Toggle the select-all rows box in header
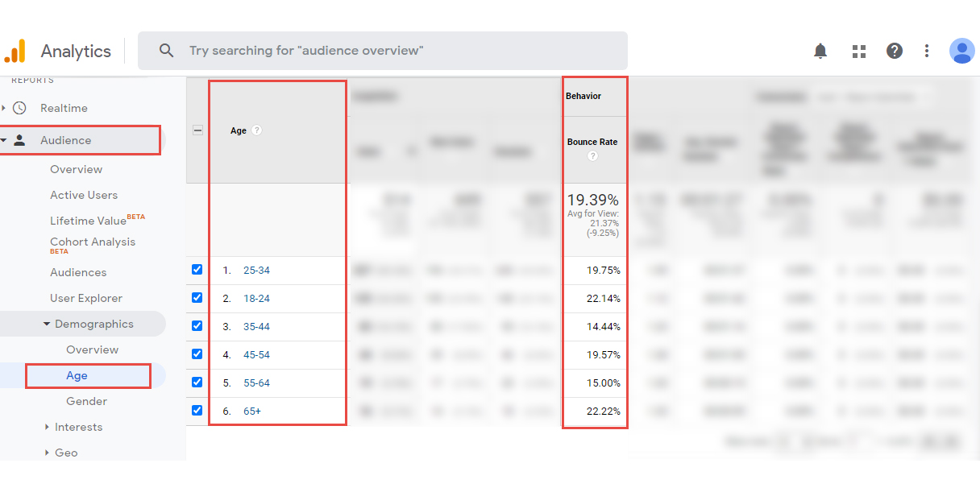Screen dimensions: 980x488 [197, 130]
